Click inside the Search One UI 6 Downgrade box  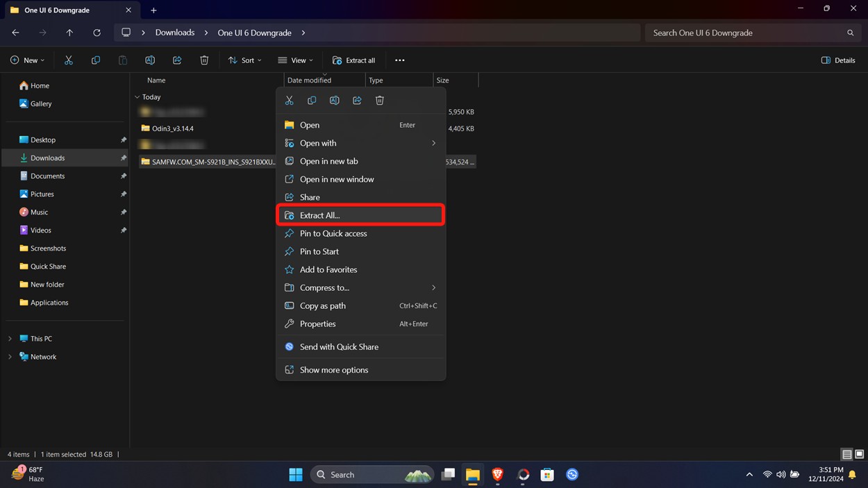click(x=753, y=33)
